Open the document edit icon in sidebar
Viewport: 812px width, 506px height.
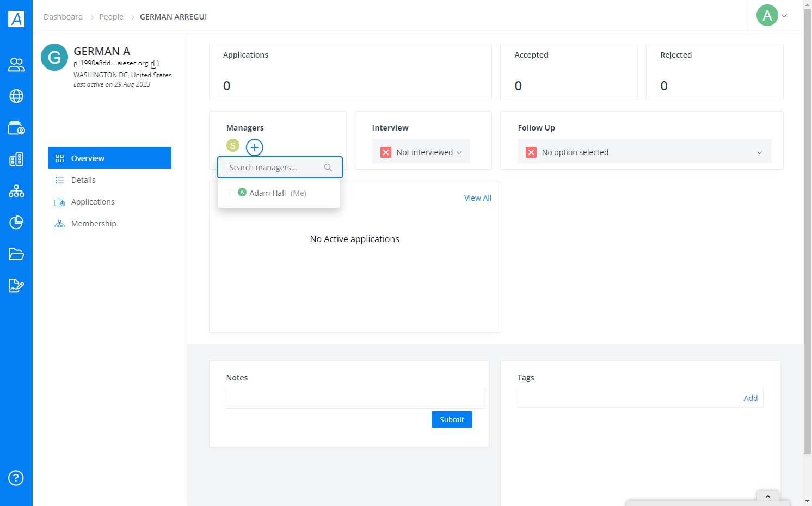tap(16, 286)
